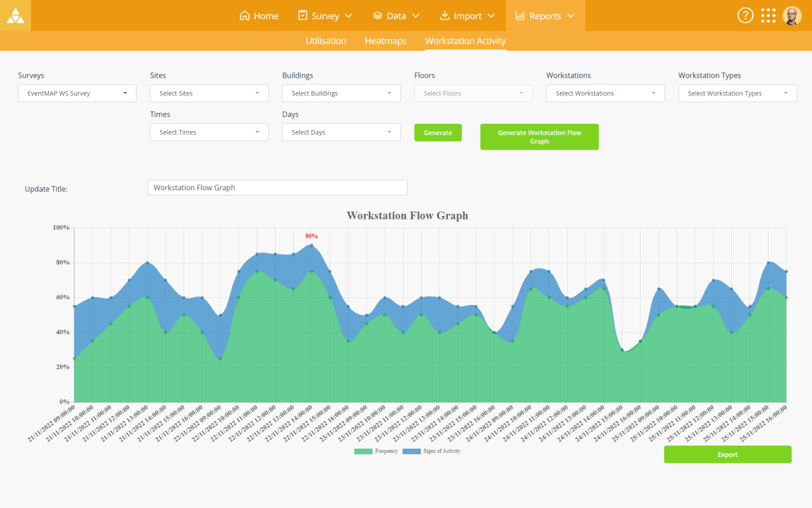Open the help question mark icon
This screenshot has width=812, height=508.
pyautogui.click(x=745, y=15)
